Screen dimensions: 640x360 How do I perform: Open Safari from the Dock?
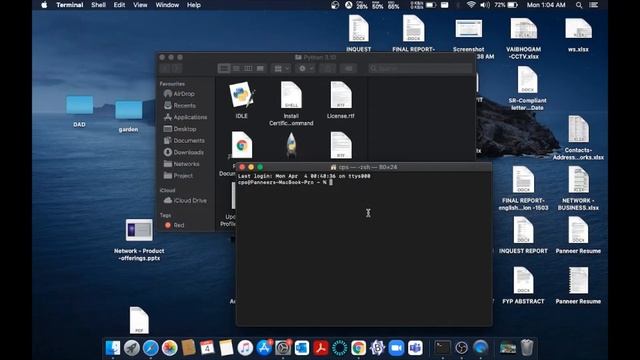point(151,348)
